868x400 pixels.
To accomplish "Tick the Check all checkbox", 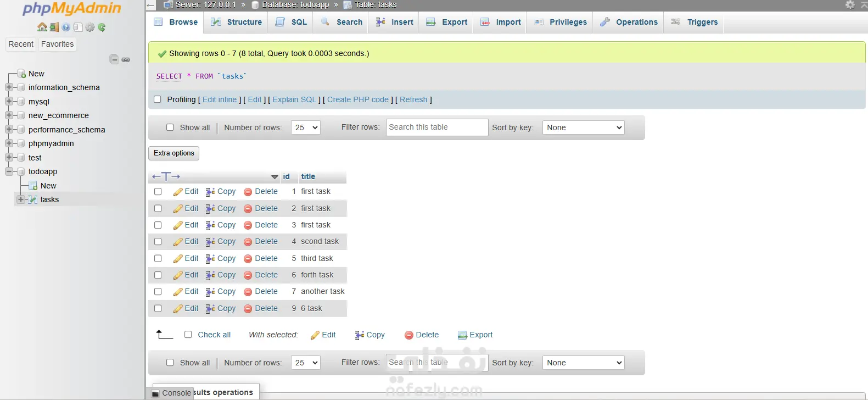I will point(188,335).
